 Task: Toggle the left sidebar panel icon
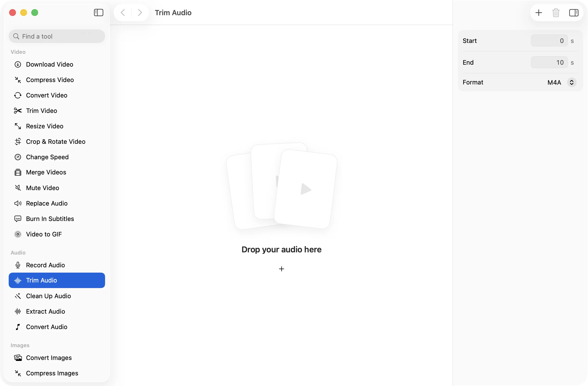point(99,13)
